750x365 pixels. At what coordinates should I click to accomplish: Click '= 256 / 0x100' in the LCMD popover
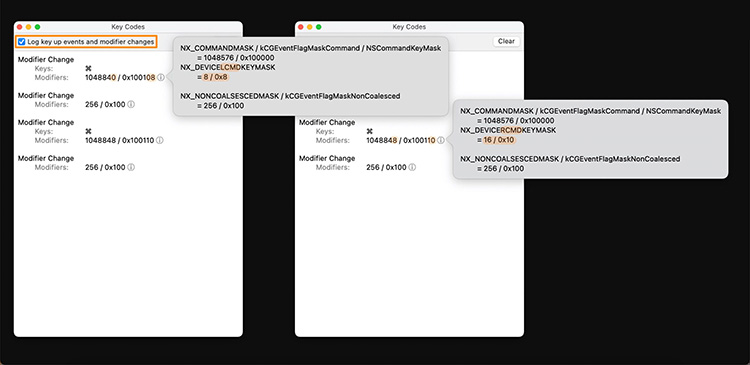(221, 106)
